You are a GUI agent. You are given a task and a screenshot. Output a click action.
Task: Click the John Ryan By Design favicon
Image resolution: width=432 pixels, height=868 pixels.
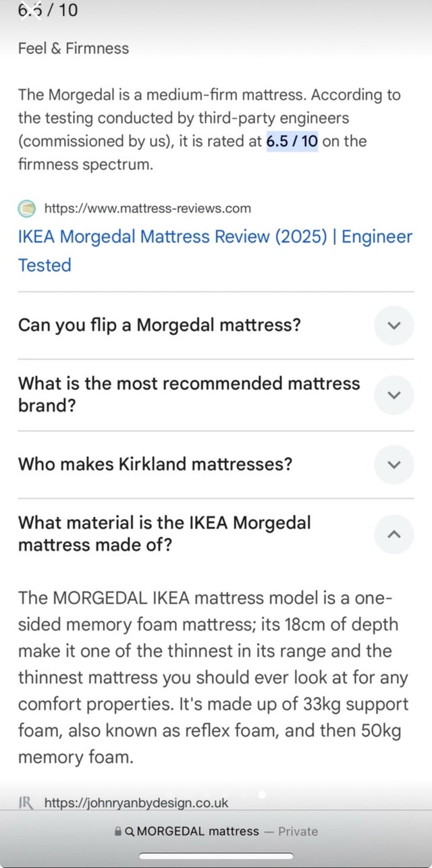click(27, 802)
